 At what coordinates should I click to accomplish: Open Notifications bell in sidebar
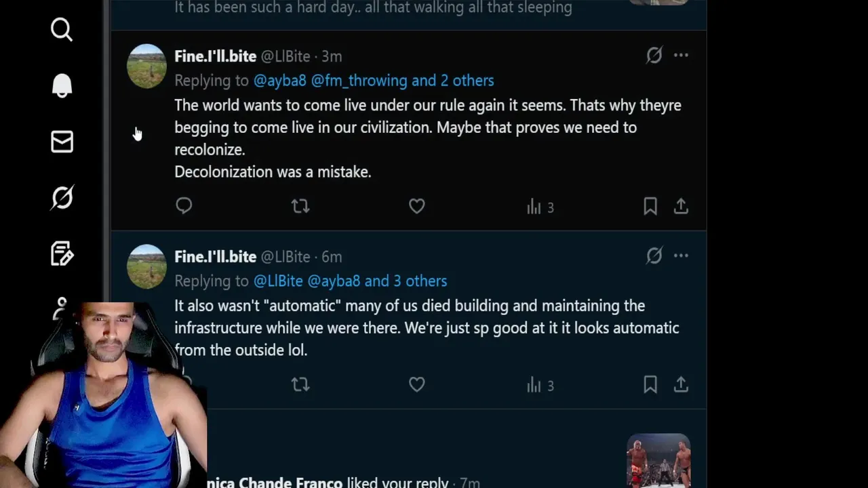click(62, 86)
